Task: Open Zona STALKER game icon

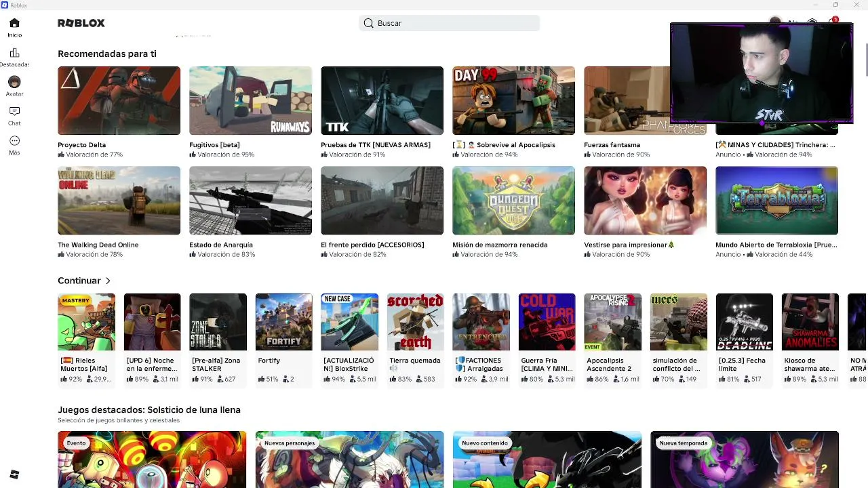Action: click(x=218, y=322)
